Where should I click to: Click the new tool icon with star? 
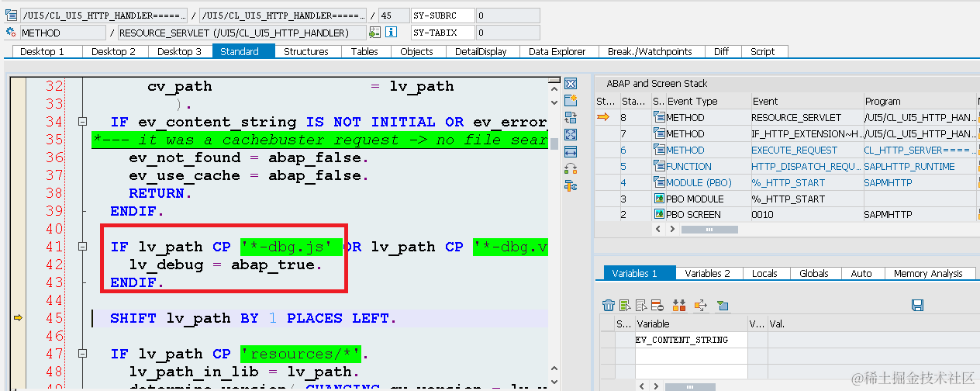point(571,101)
